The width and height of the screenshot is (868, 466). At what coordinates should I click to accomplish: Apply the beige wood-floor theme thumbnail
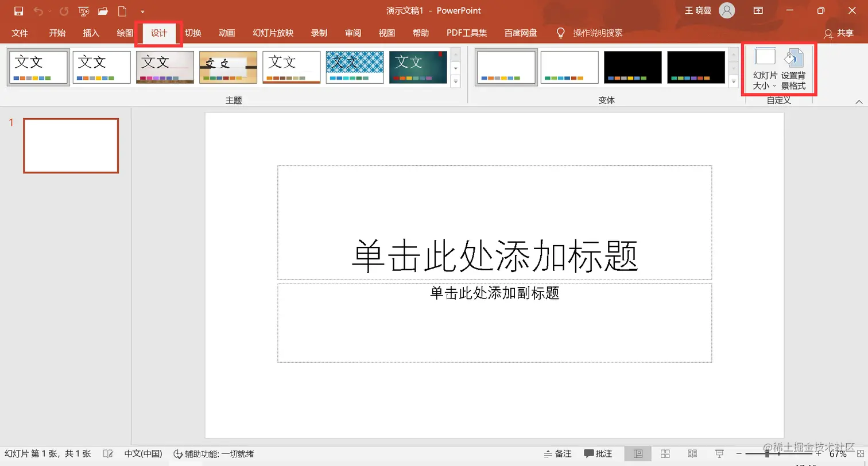[165, 67]
